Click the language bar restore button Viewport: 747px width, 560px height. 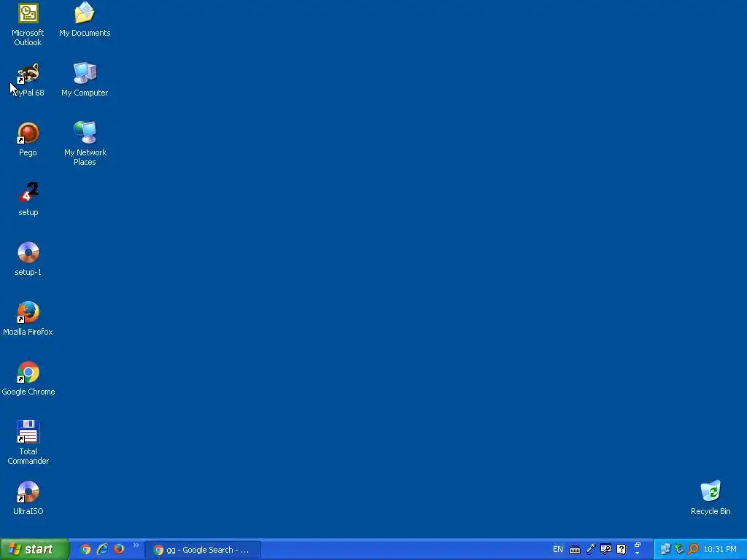(x=638, y=545)
